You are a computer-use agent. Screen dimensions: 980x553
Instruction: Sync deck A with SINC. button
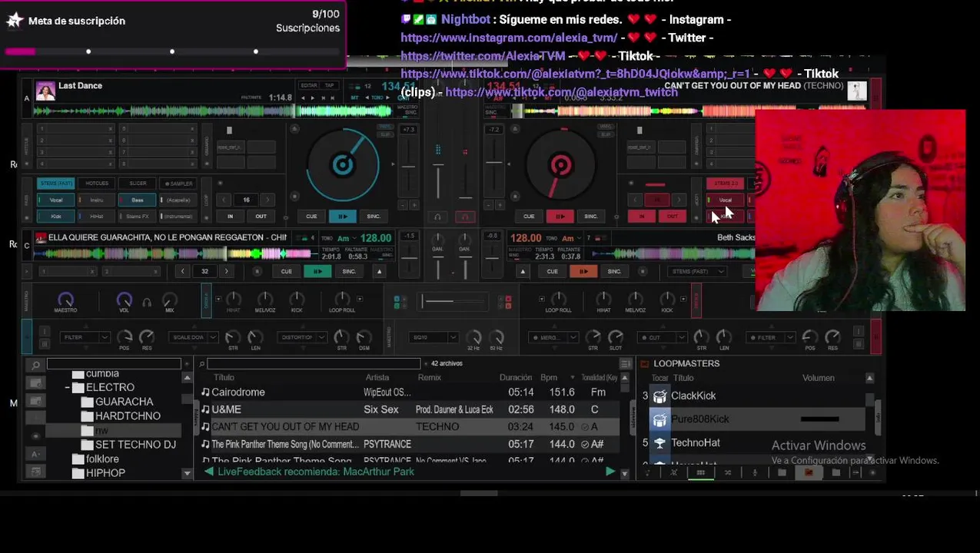click(374, 217)
